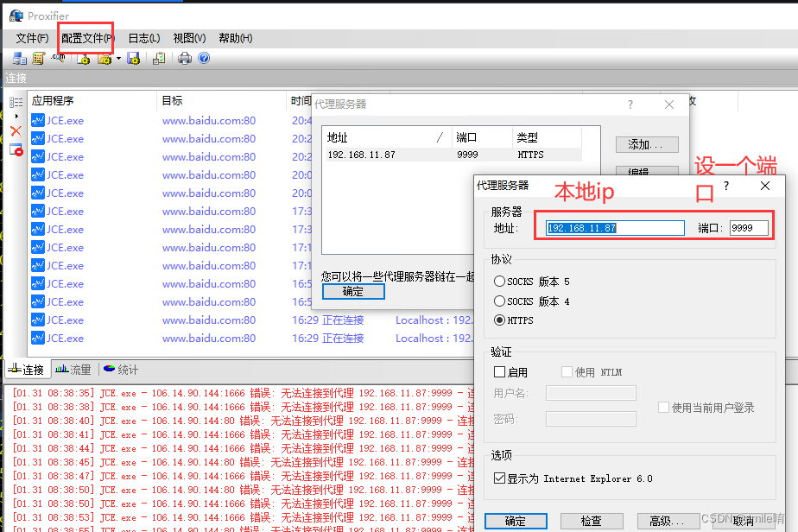Click the 类型 column header in the proxy list

point(547,137)
